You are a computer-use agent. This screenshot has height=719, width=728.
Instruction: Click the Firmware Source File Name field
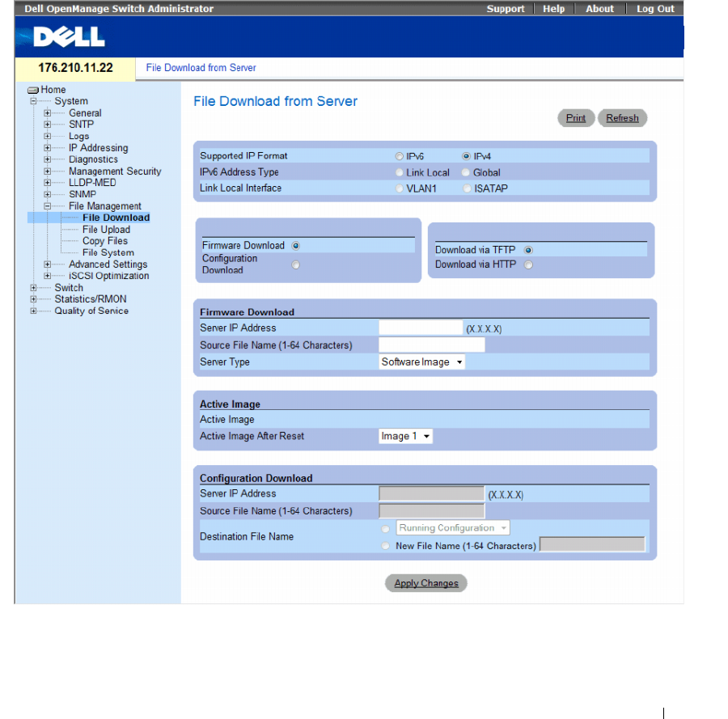432,345
